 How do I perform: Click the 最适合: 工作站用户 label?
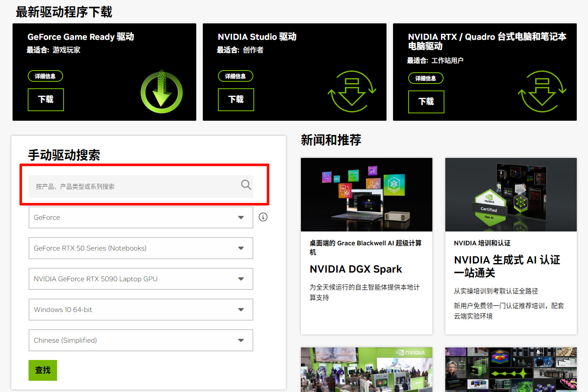(x=435, y=61)
